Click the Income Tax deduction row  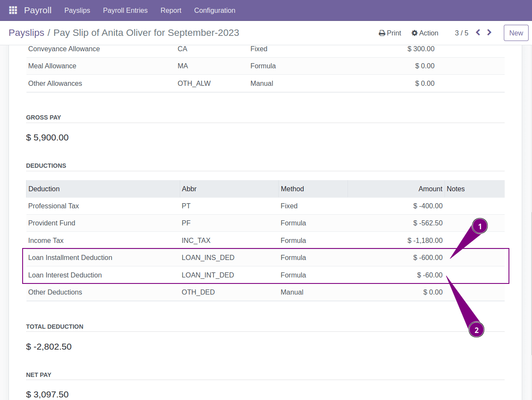[x=46, y=241]
